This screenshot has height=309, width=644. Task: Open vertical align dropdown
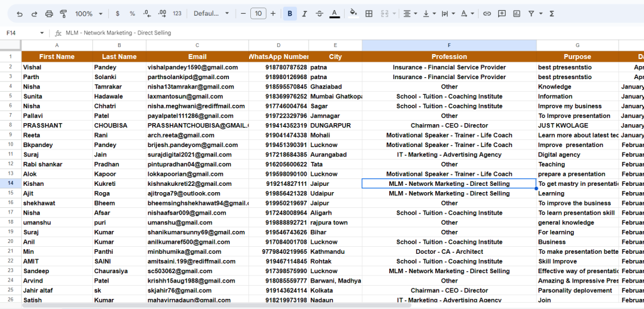(429, 14)
